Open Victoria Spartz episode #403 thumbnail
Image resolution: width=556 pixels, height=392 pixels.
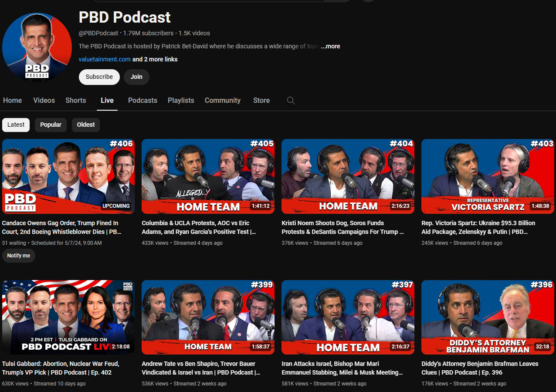click(488, 176)
